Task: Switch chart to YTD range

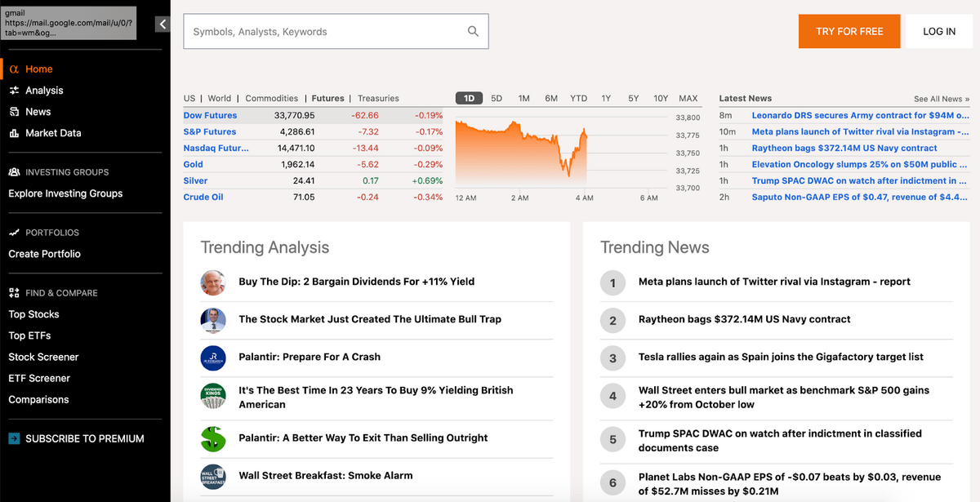Action: [x=578, y=99]
